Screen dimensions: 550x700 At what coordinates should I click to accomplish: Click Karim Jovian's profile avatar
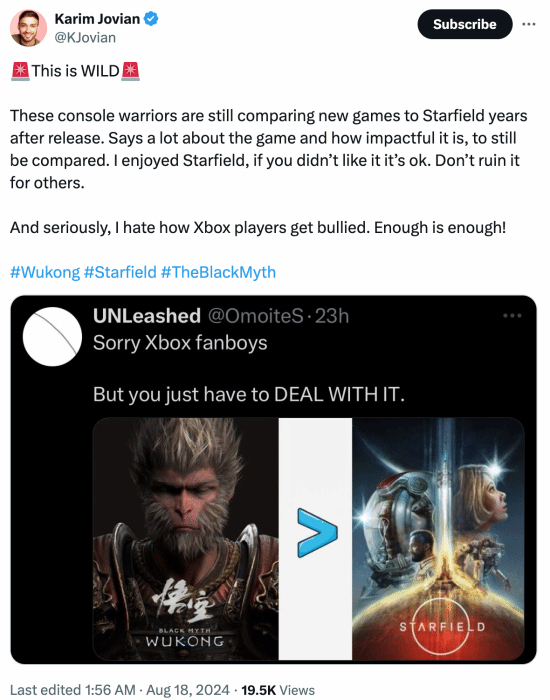28,28
